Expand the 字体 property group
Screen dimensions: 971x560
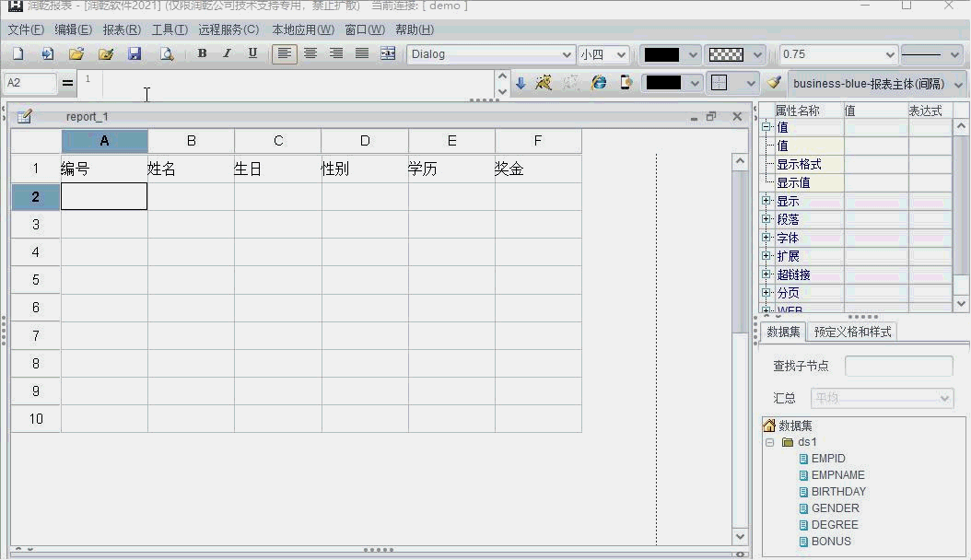pyautogui.click(x=766, y=238)
